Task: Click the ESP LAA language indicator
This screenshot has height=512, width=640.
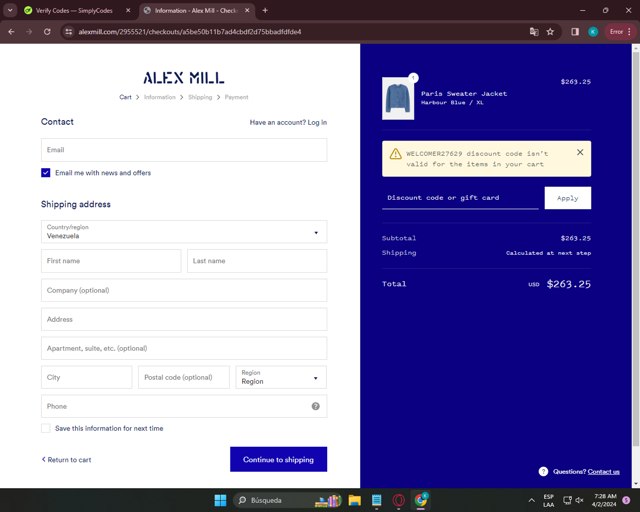Action: coord(549,501)
